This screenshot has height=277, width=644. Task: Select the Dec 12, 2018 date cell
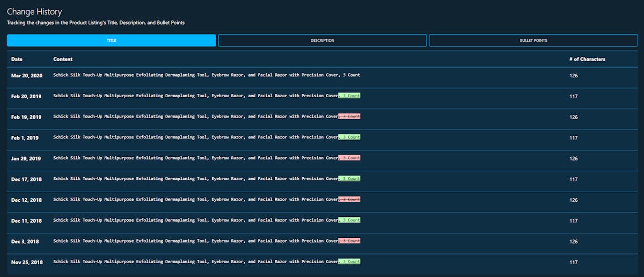27,200
